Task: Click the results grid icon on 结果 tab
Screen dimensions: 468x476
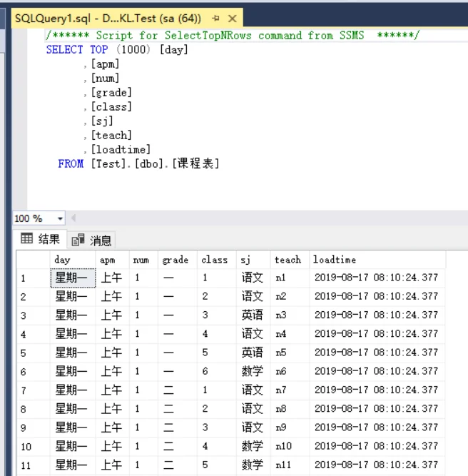Action: pyautogui.click(x=26, y=238)
